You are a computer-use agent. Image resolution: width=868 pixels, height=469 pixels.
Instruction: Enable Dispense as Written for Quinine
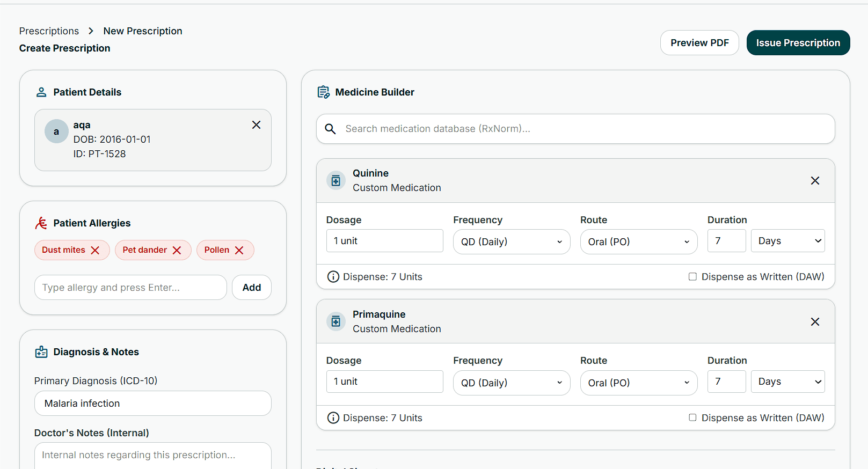[692, 277]
